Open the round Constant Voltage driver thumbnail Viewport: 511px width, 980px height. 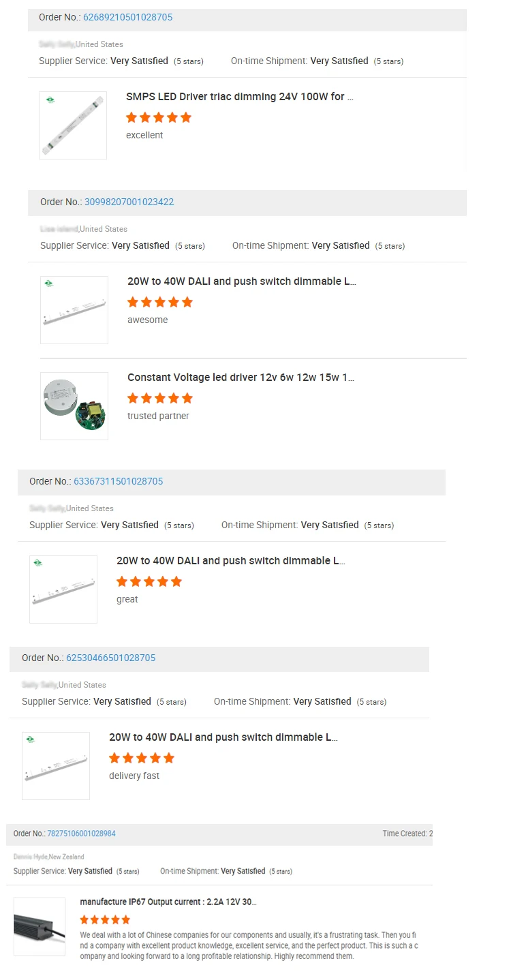[x=74, y=405]
